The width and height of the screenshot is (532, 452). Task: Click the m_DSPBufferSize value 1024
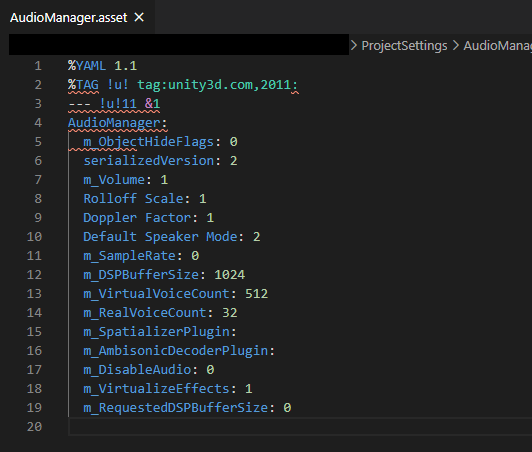point(229,275)
